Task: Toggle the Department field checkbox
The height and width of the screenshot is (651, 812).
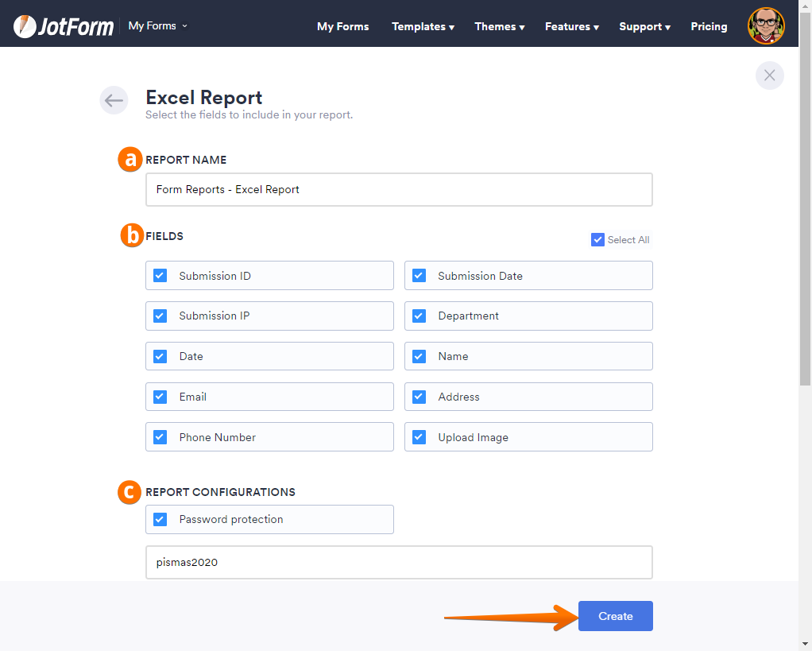Action: [420, 316]
